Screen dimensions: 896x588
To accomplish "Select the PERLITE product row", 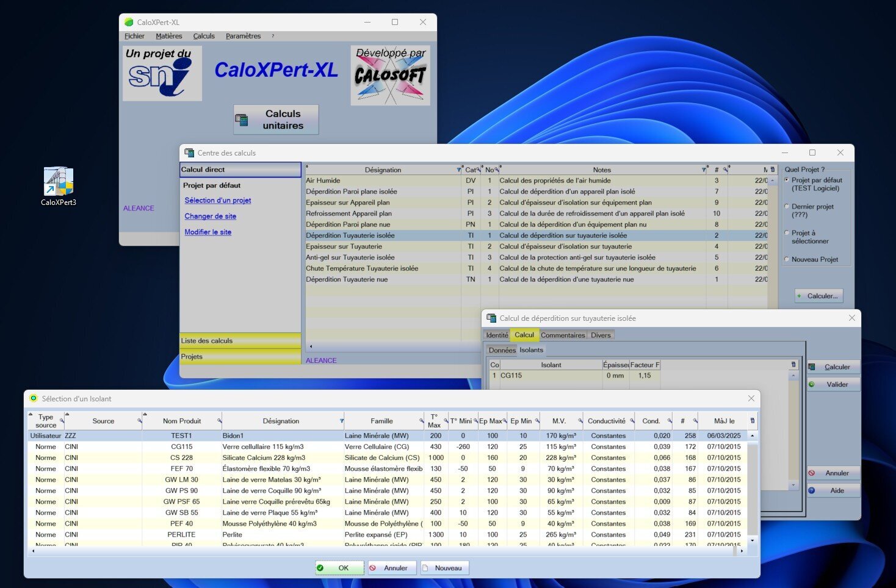I will coord(388,534).
